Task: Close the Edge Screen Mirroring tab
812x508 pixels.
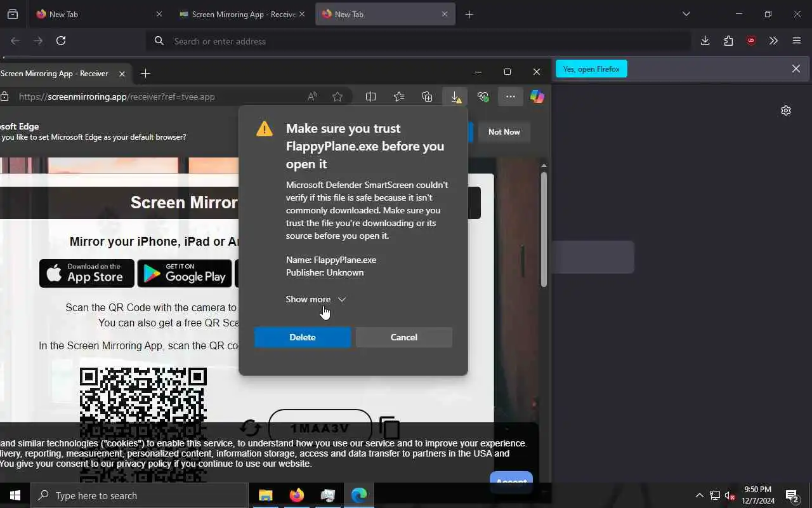Action: 122,74
